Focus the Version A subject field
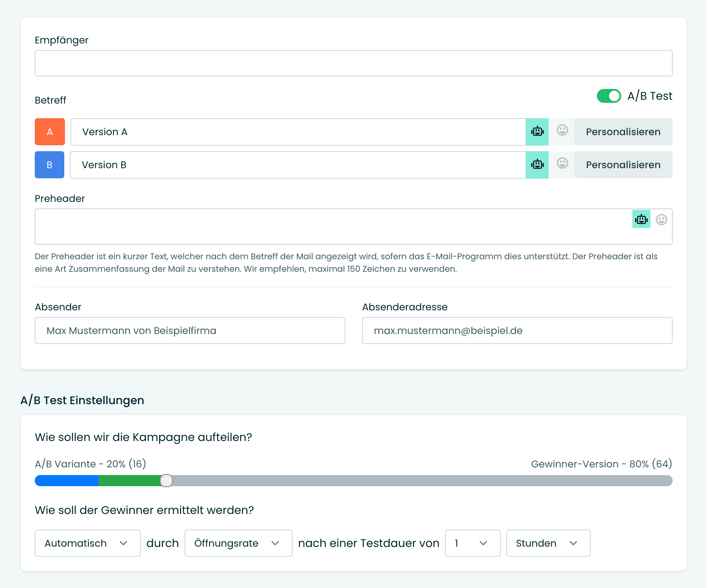The height and width of the screenshot is (588, 706). (298, 132)
